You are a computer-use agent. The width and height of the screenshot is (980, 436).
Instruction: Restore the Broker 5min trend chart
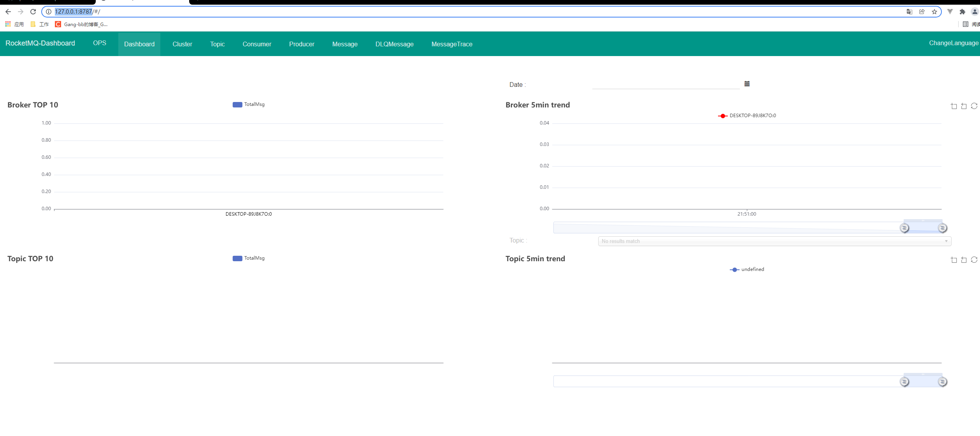coord(974,106)
